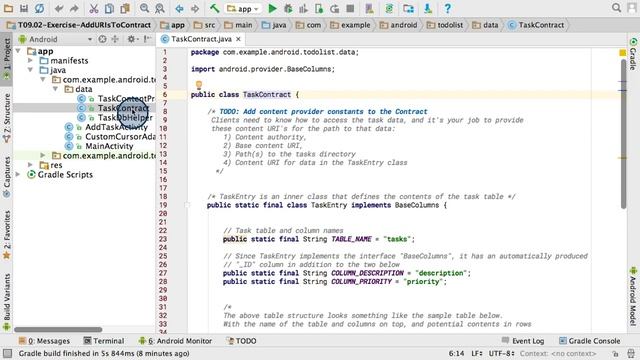Click the Cut scissors icon
The width and height of the screenshot is (640, 360).
(94, 9)
